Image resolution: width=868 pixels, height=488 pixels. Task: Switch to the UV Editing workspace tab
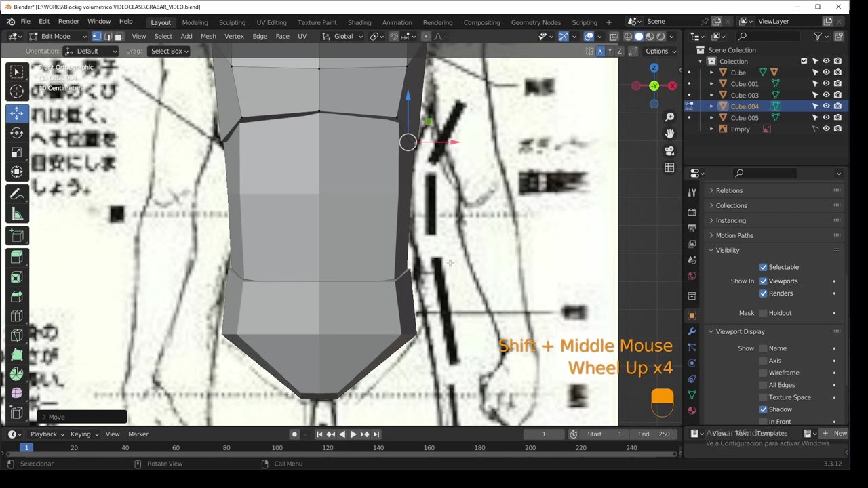click(x=271, y=22)
